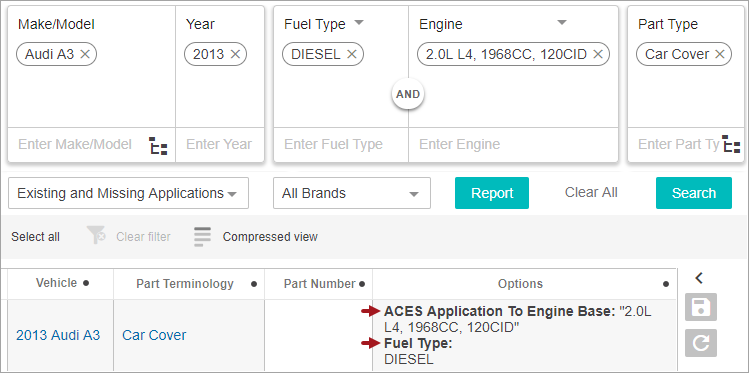Switch to Compressed view
The height and width of the screenshot is (373, 749).
coord(256,237)
